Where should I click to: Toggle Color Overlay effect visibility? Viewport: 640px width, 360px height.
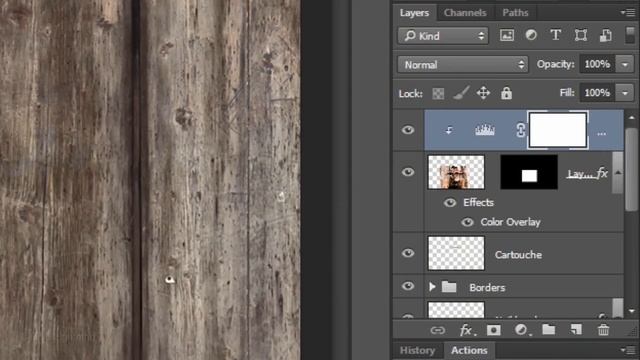coord(467,222)
